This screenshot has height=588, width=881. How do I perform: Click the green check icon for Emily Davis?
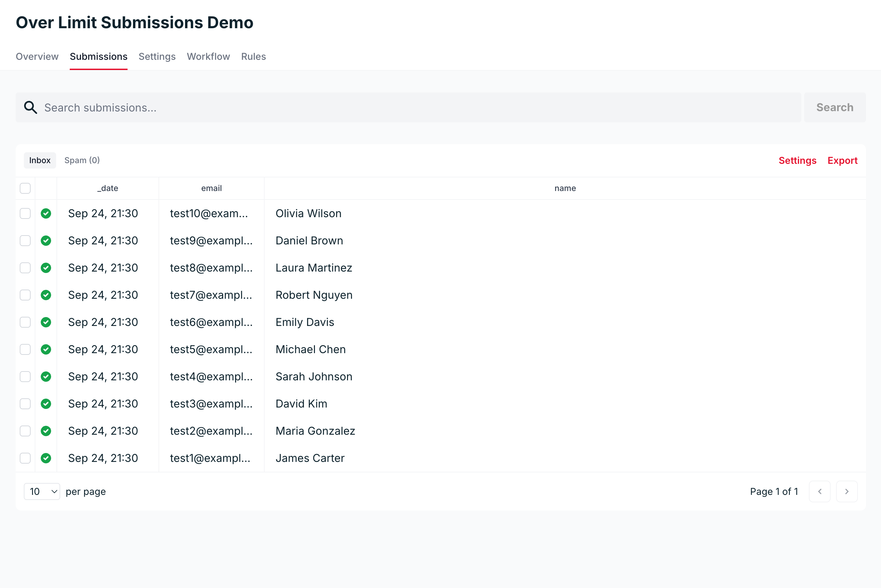tap(46, 322)
